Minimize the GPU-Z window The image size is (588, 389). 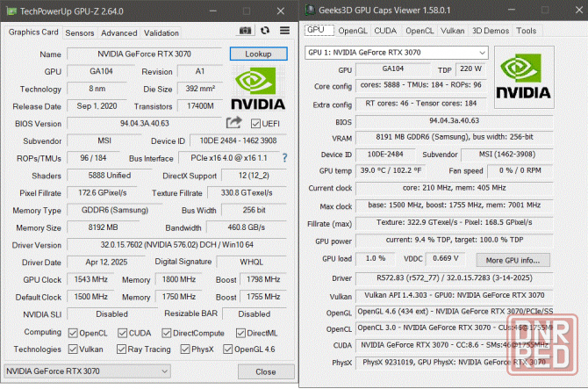pyautogui.click(x=213, y=11)
